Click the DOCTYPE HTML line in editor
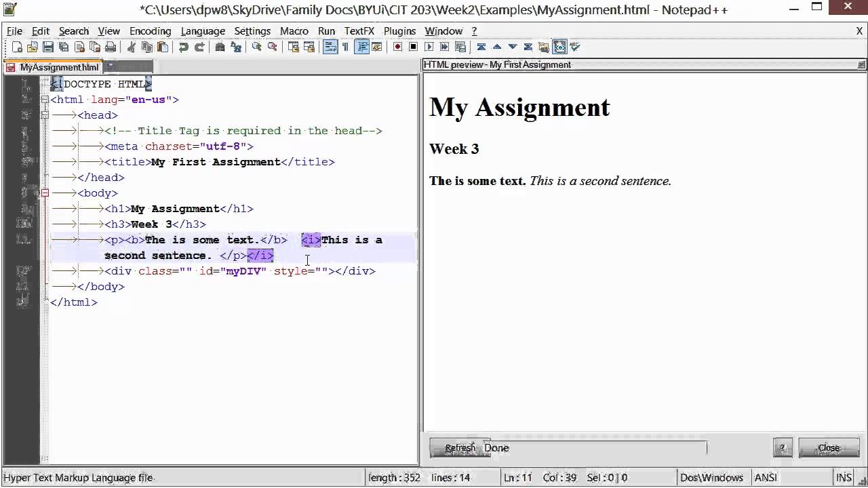Screen dimensions: 868x488 click(101, 84)
